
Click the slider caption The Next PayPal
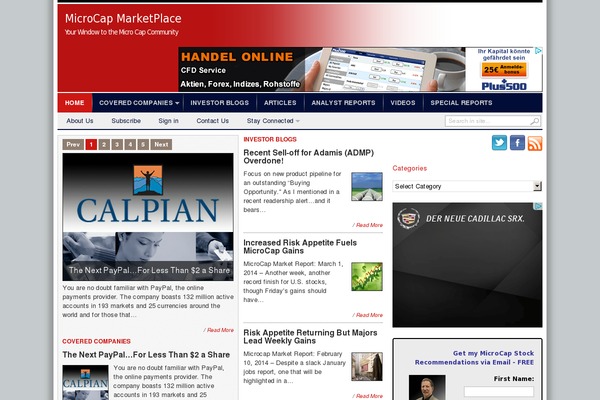149,270
